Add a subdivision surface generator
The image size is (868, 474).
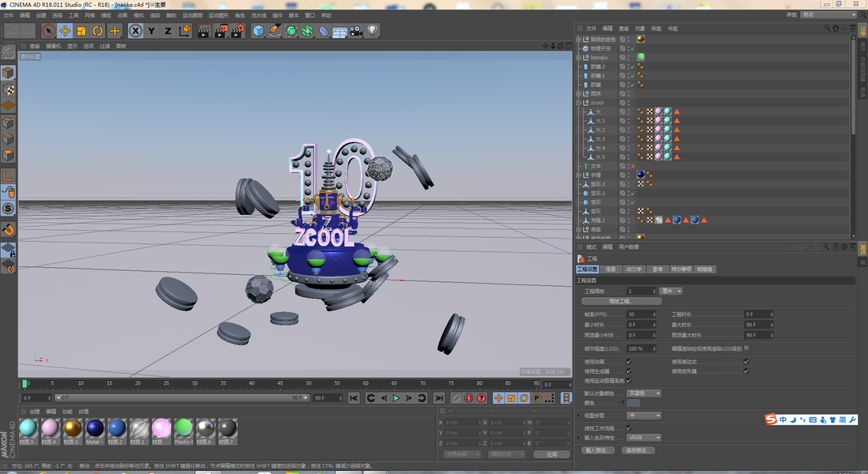[x=291, y=31]
